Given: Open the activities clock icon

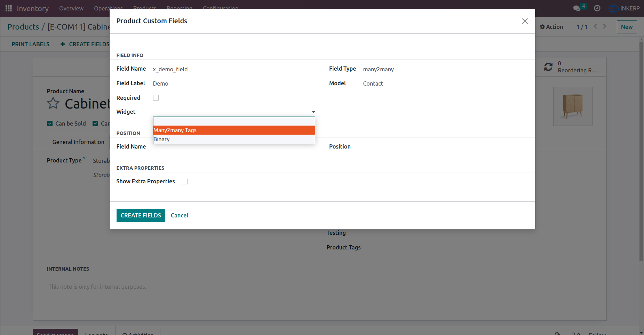Looking at the screenshot, I should (597, 8).
